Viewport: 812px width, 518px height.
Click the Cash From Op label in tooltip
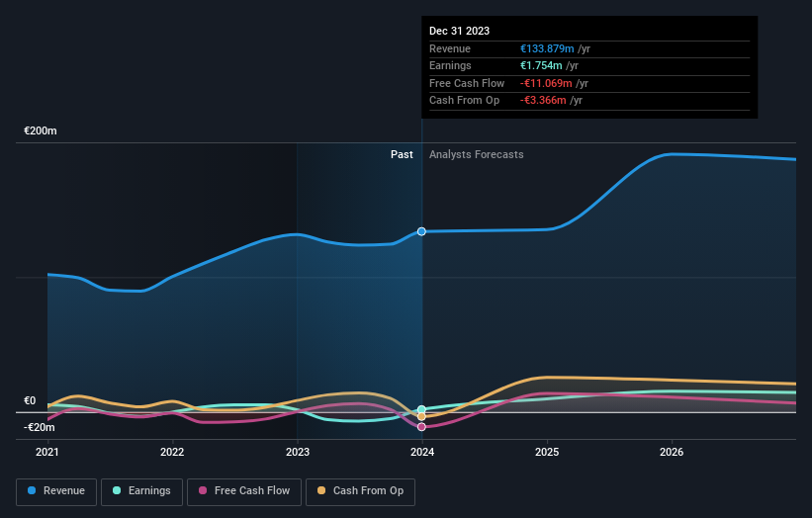tap(465, 101)
